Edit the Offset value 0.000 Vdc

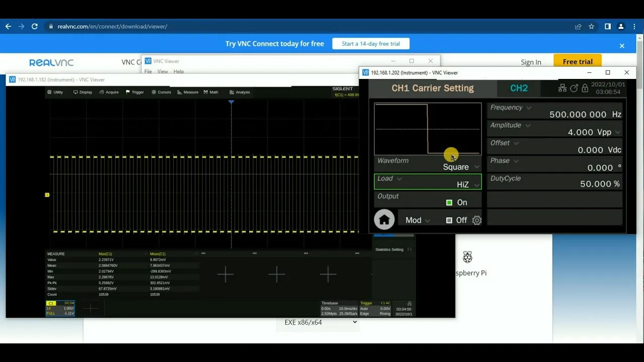pyautogui.click(x=599, y=150)
